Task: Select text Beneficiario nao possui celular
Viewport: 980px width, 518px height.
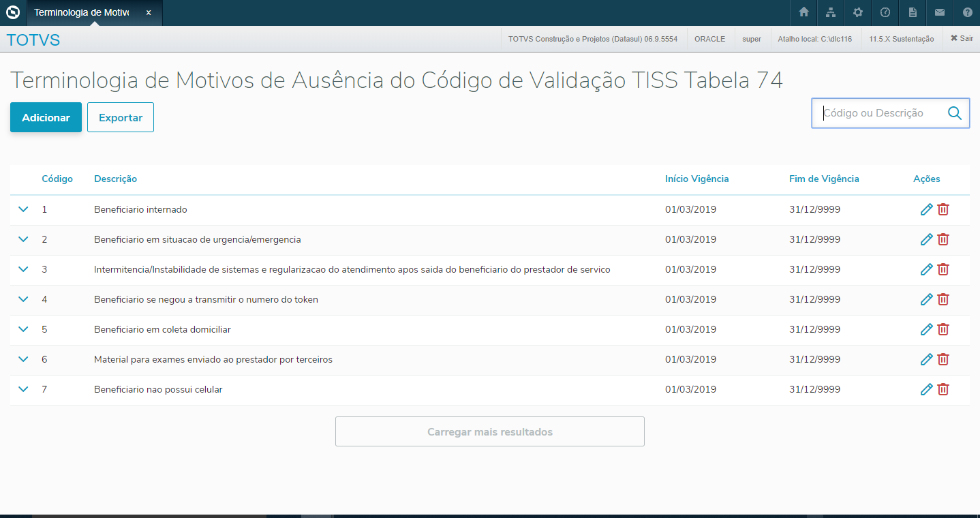Action: click(158, 389)
